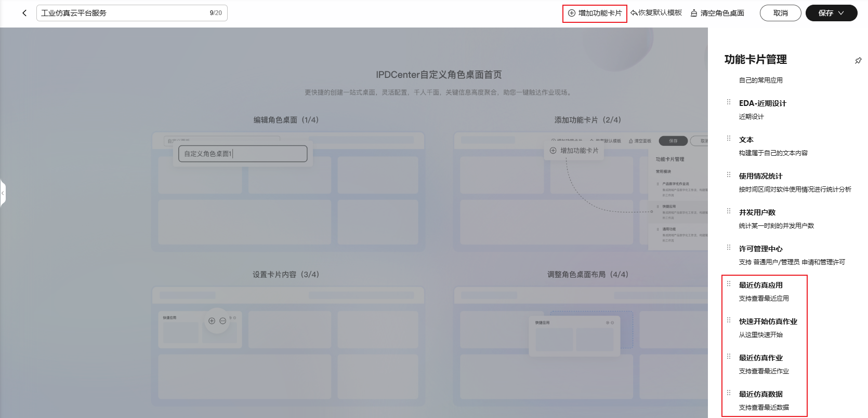Click the 构建属于自己的文本内容 description
The height and width of the screenshot is (418, 868).
773,153
